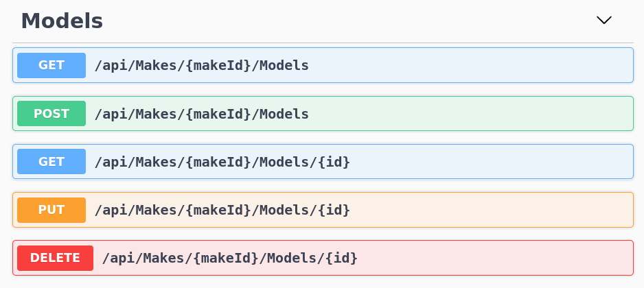Image resolution: width=644 pixels, height=288 pixels.
Task: Click the {makeId} segment in the POST path
Action: tap(219, 114)
